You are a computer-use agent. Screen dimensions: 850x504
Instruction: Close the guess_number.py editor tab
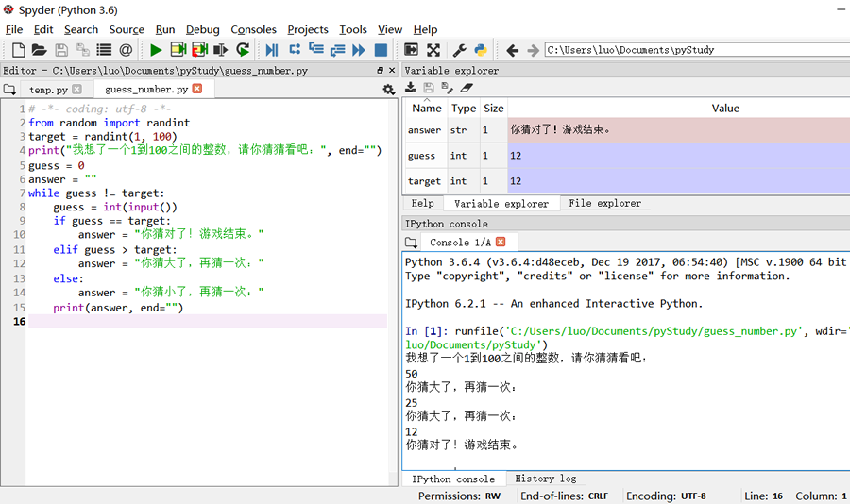(197, 89)
